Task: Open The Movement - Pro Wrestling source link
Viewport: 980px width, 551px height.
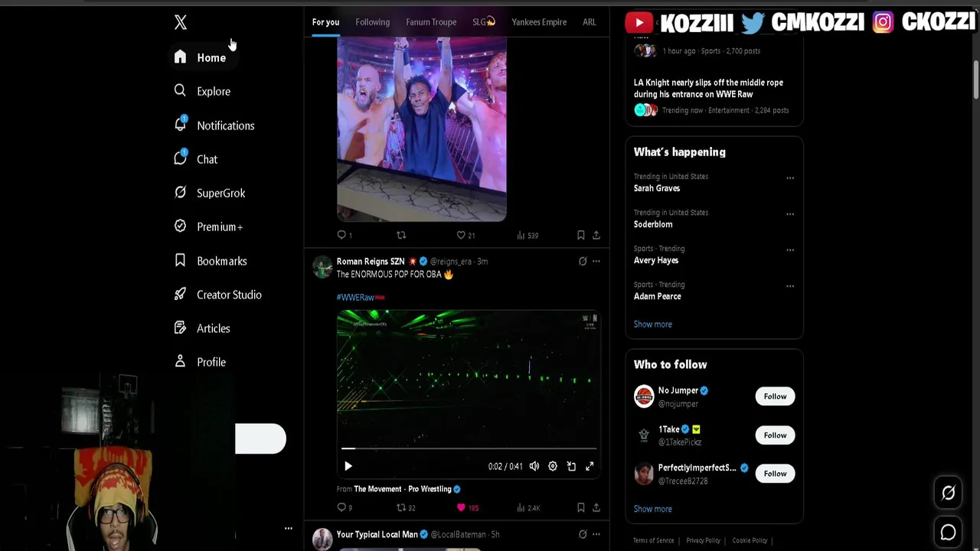Action: [x=403, y=489]
